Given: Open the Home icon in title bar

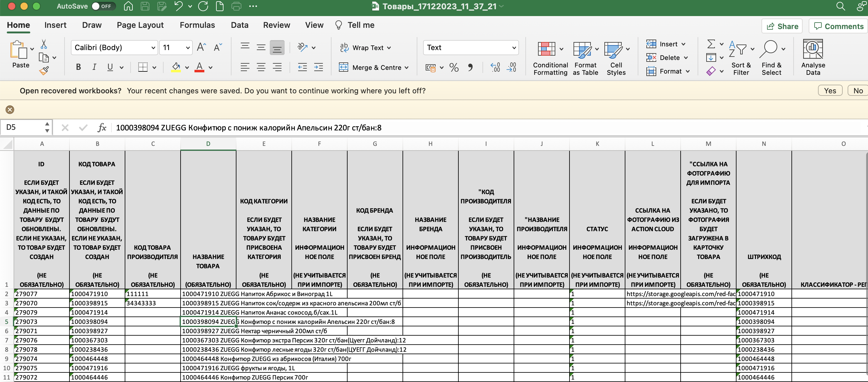Looking at the screenshot, I should click(x=128, y=6).
